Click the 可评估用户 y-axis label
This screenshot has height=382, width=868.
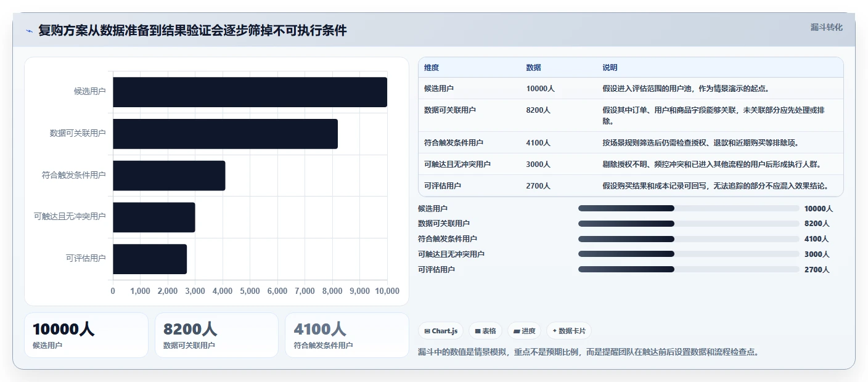point(86,259)
